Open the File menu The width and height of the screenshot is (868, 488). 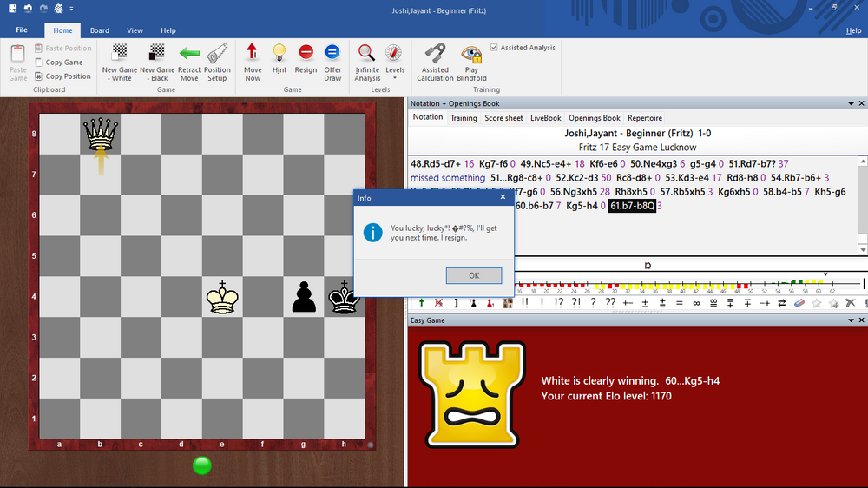[22, 30]
